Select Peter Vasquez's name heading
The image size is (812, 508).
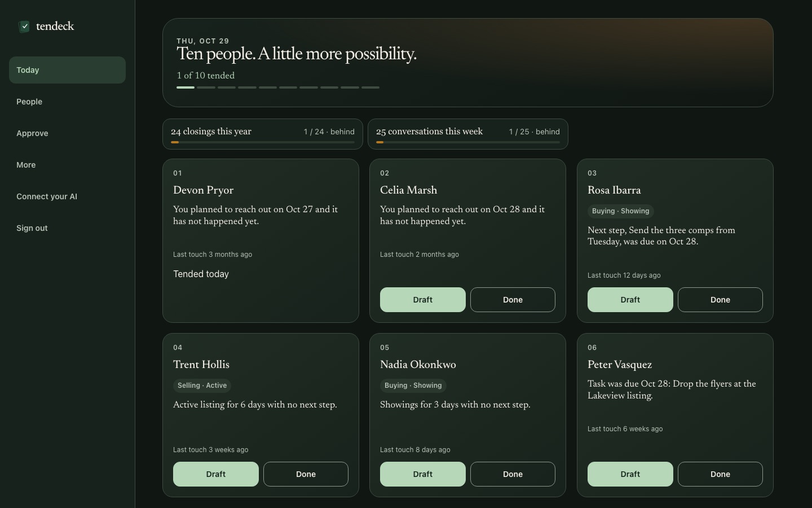tap(620, 365)
